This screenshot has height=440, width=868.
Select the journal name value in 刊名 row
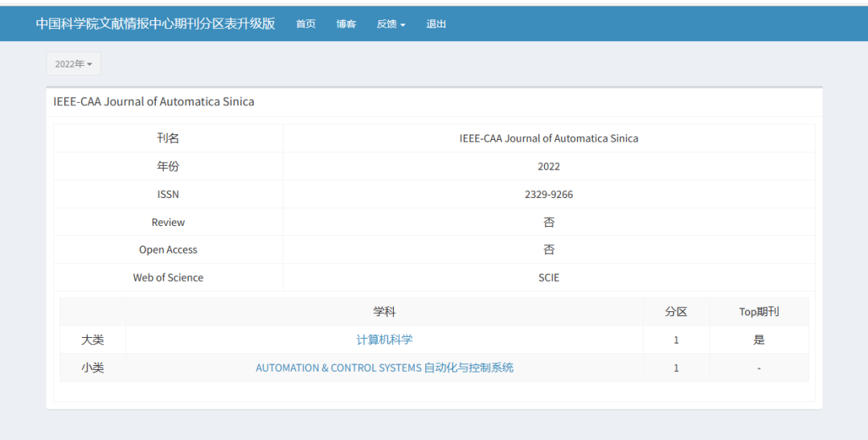tap(549, 138)
